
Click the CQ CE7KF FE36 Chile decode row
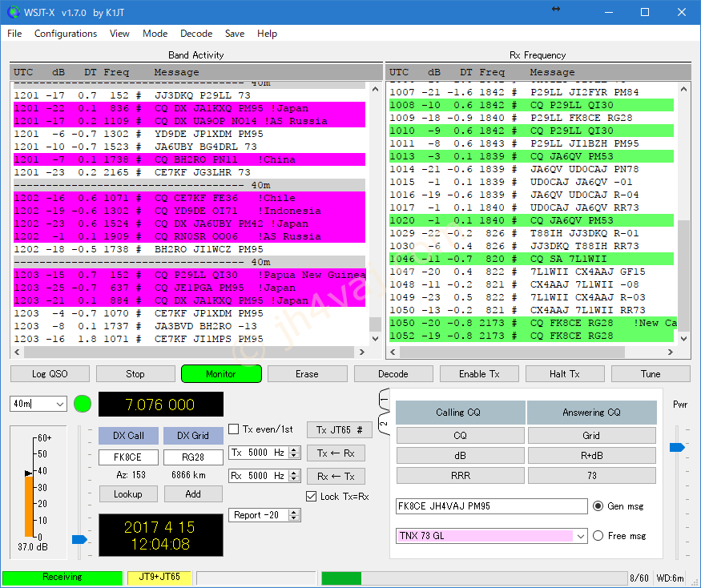coord(190,198)
